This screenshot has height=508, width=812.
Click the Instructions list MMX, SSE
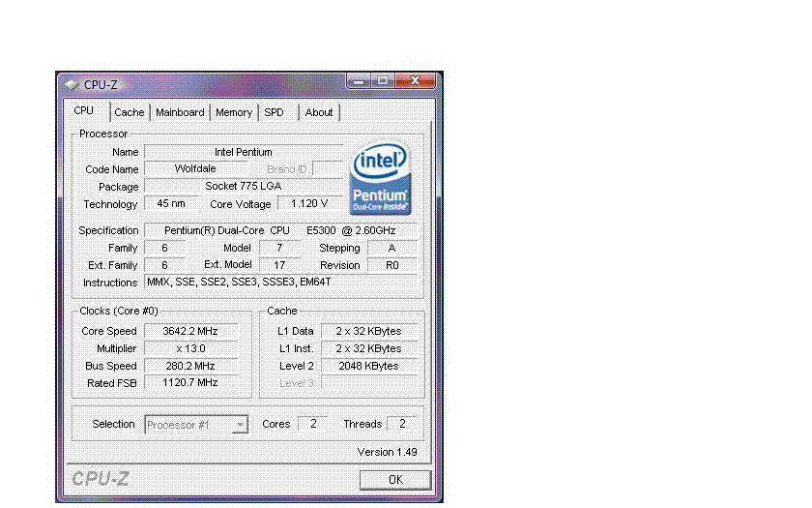click(x=280, y=282)
